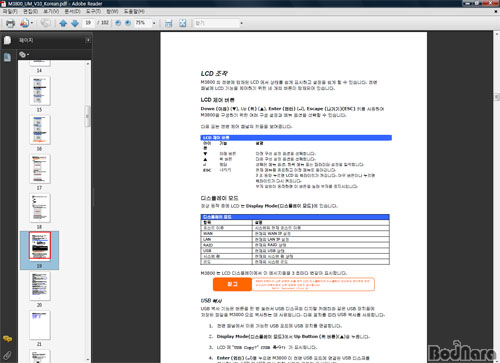Viewport: 500px width, 363px height.
Task: Open the find box dropdown arrow
Action: (242, 23)
